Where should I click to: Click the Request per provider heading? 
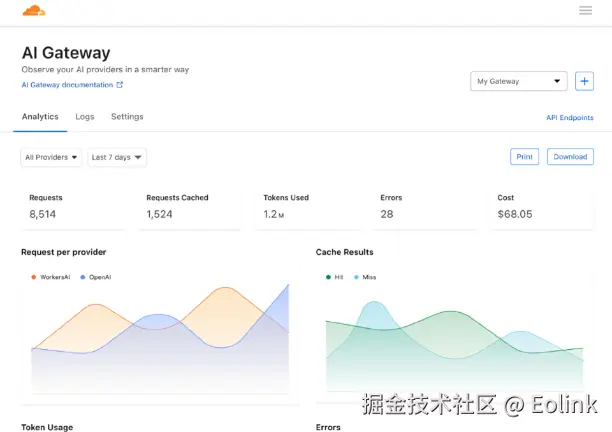(x=64, y=252)
